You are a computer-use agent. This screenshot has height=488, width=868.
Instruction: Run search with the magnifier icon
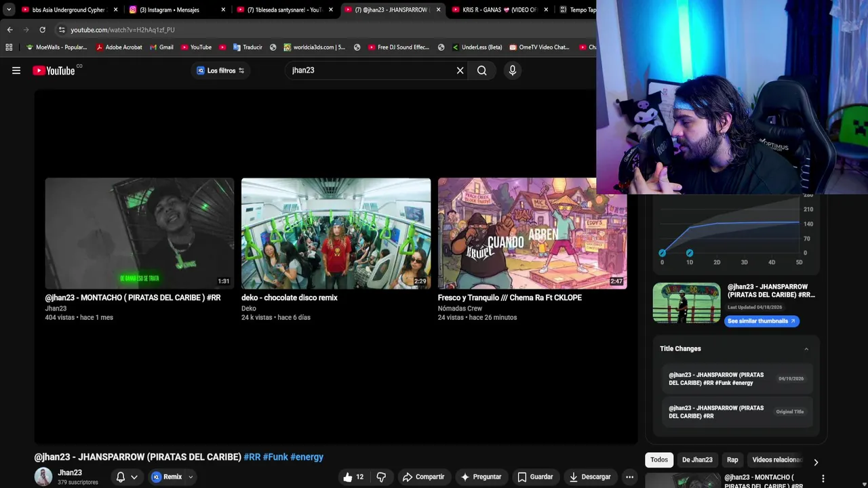[x=481, y=70]
